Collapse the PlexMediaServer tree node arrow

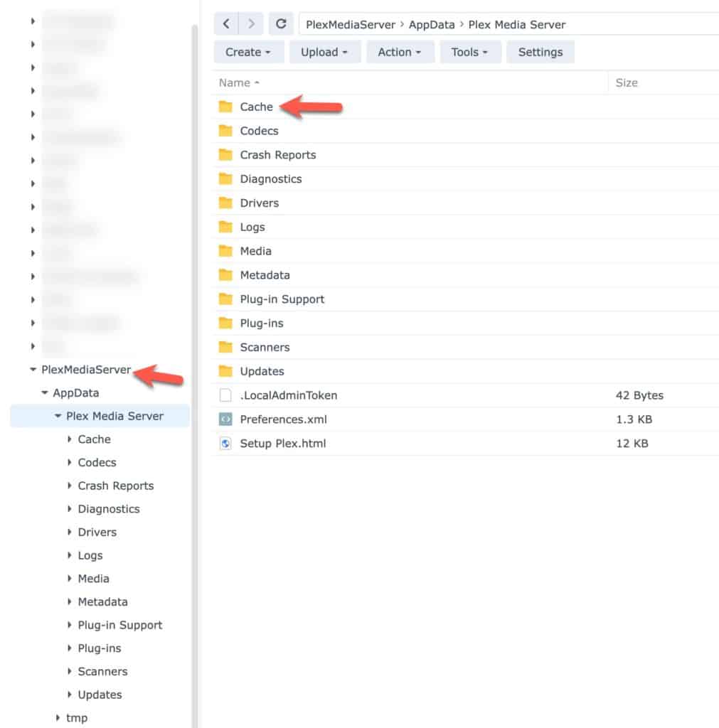(33, 370)
